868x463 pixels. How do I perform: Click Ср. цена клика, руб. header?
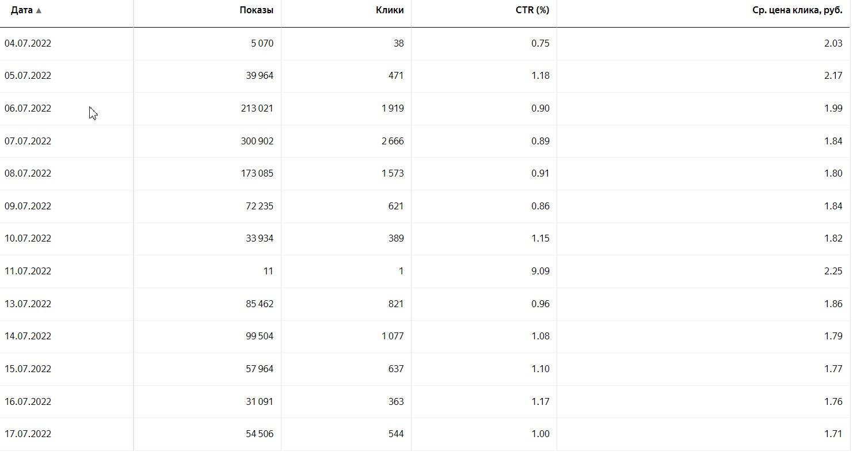coord(797,10)
